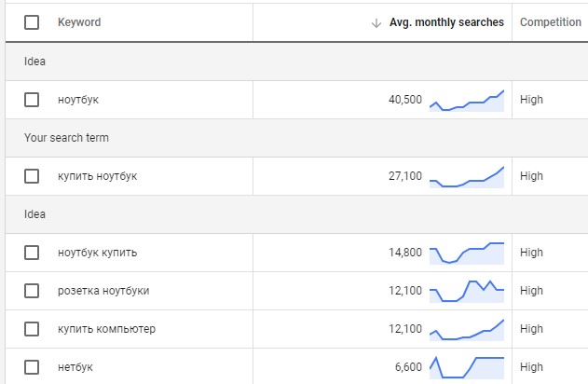Open the trend sparkline for розетка ноутбуки

466,291
